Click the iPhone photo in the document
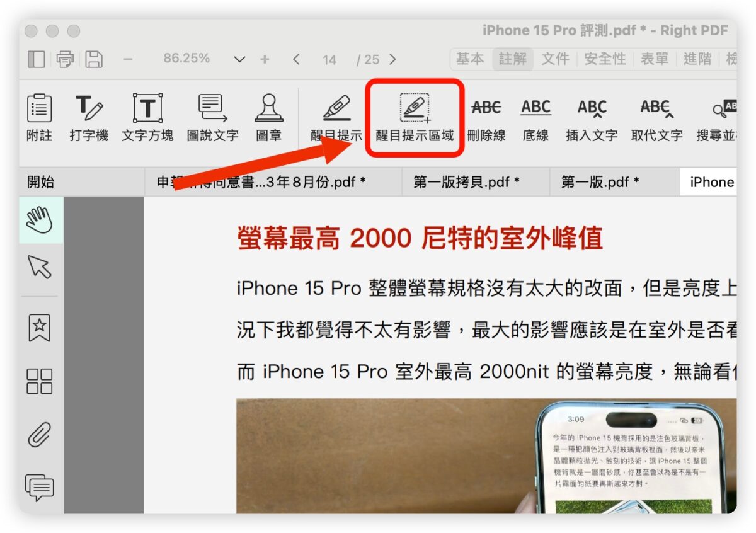This screenshot has height=533, width=756. [x=486, y=456]
